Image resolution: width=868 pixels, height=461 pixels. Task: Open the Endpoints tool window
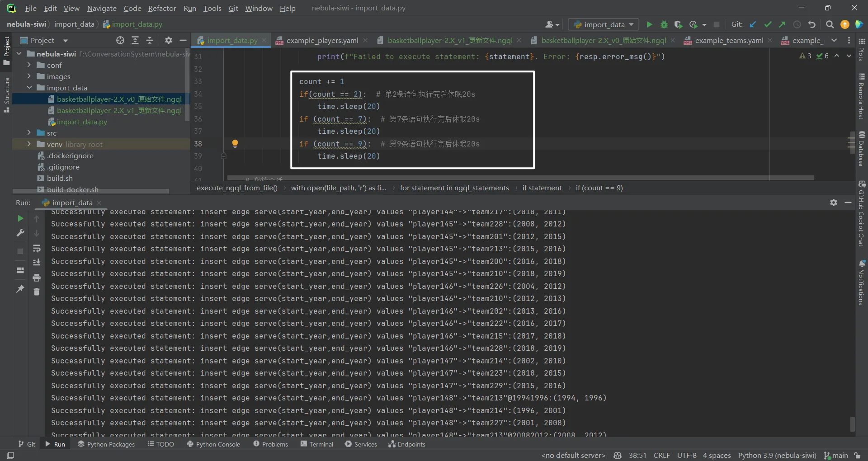pos(406,444)
